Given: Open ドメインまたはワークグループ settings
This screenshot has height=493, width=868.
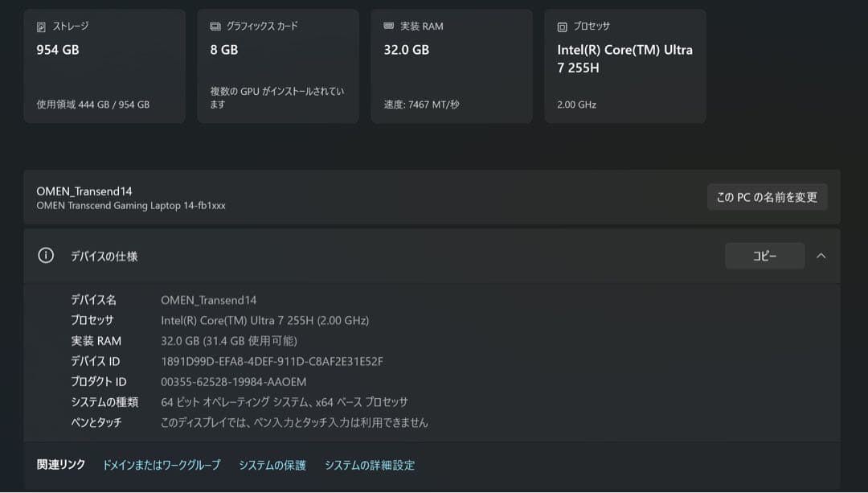Looking at the screenshot, I should [161, 465].
